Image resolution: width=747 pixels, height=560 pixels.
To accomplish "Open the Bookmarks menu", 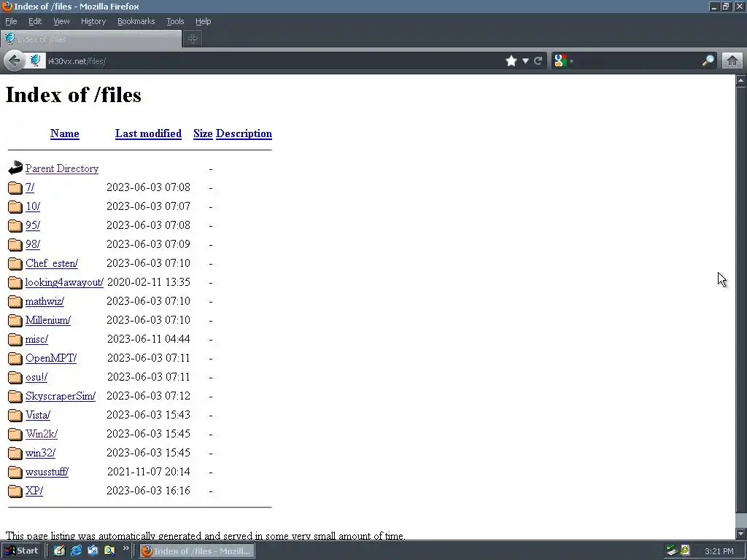I will (136, 21).
